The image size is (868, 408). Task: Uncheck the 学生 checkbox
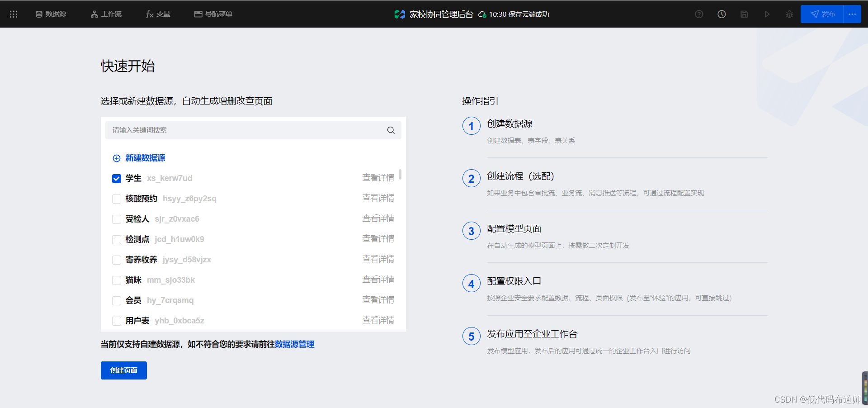tap(117, 179)
